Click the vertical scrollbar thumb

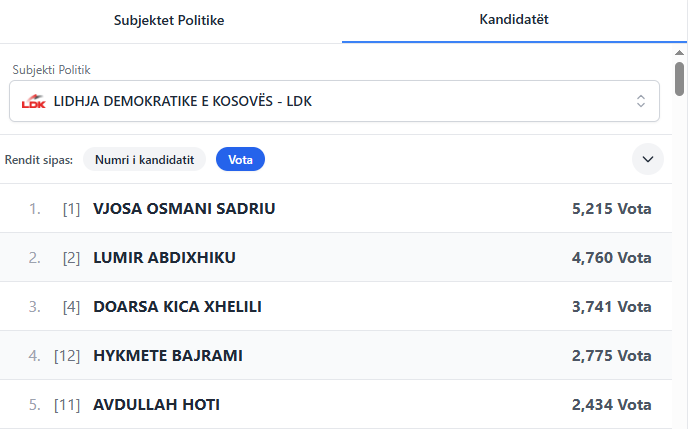[679, 79]
